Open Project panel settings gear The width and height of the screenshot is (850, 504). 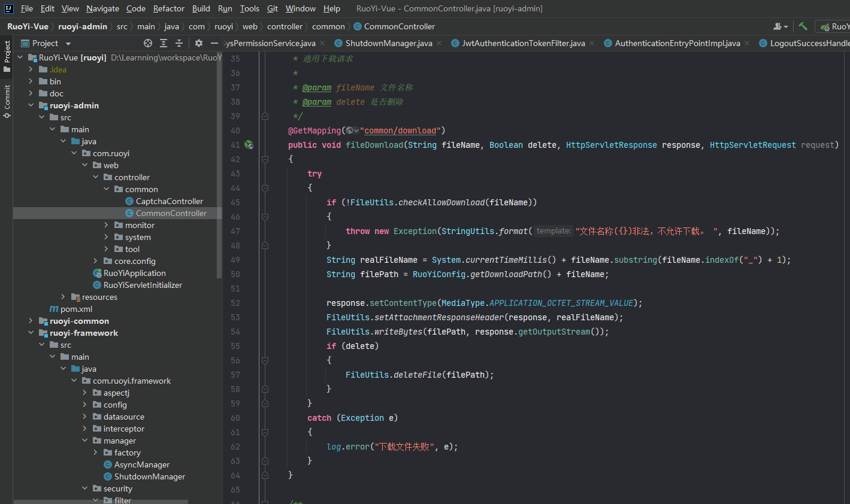pyautogui.click(x=199, y=43)
